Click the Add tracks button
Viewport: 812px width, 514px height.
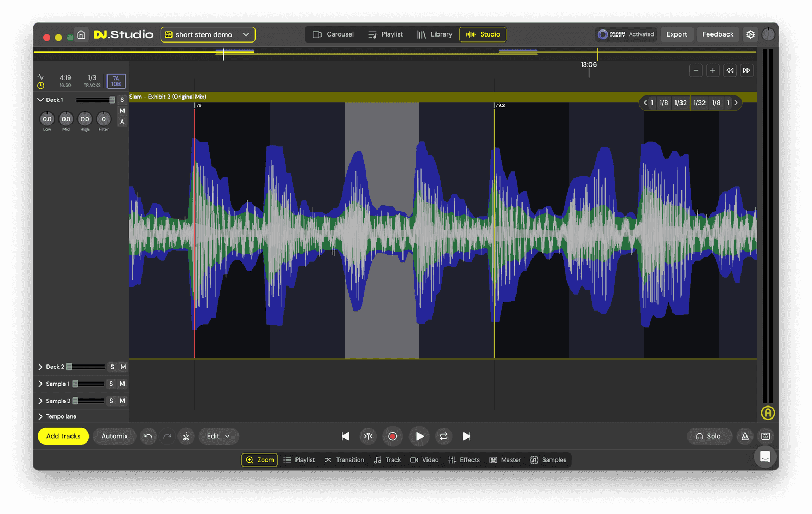pyautogui.click(x=63, y=436)
